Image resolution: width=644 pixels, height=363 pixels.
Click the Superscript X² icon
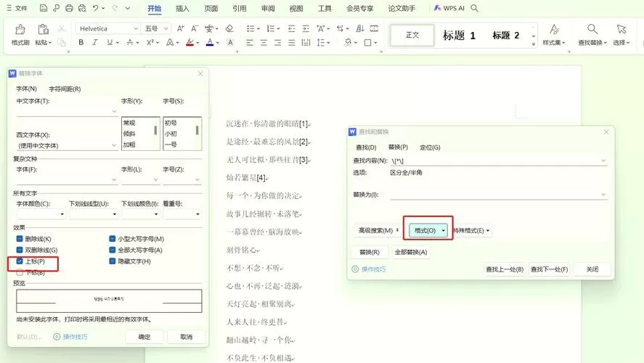pyautogui.click(x=150, y=42)
